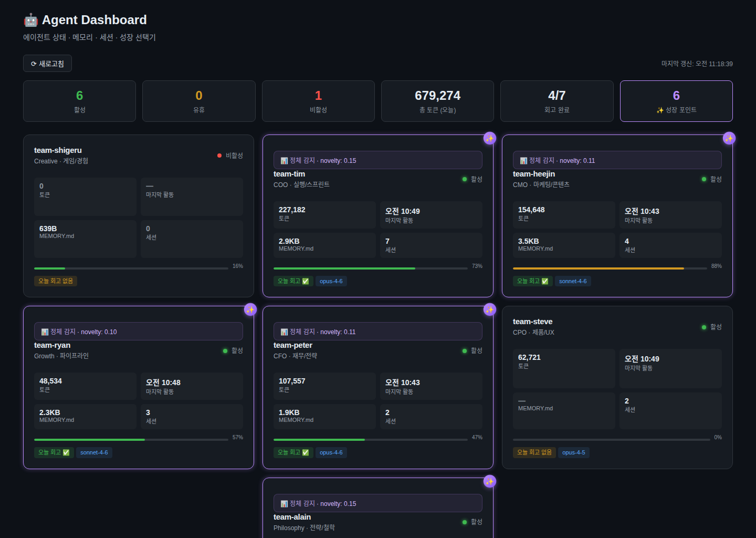
Task: Click team-heejin's orange 88% progress bar
Action: (598, 268)
